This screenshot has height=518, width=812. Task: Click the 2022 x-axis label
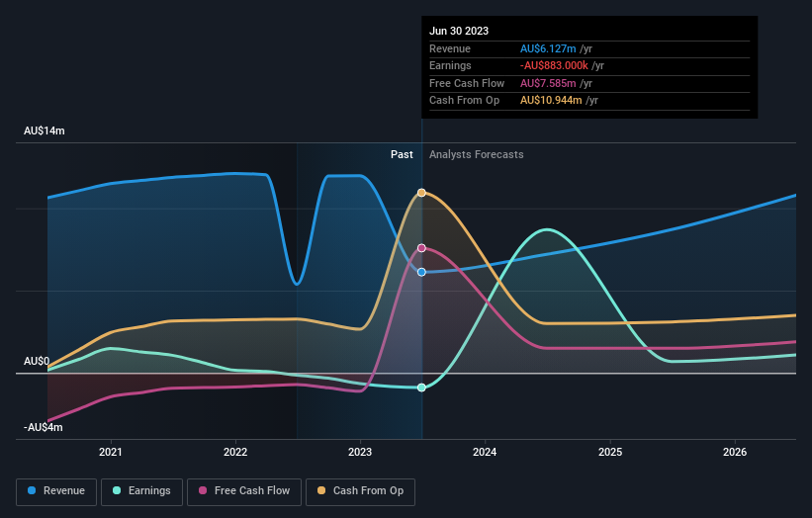click(x=235, y=452)
